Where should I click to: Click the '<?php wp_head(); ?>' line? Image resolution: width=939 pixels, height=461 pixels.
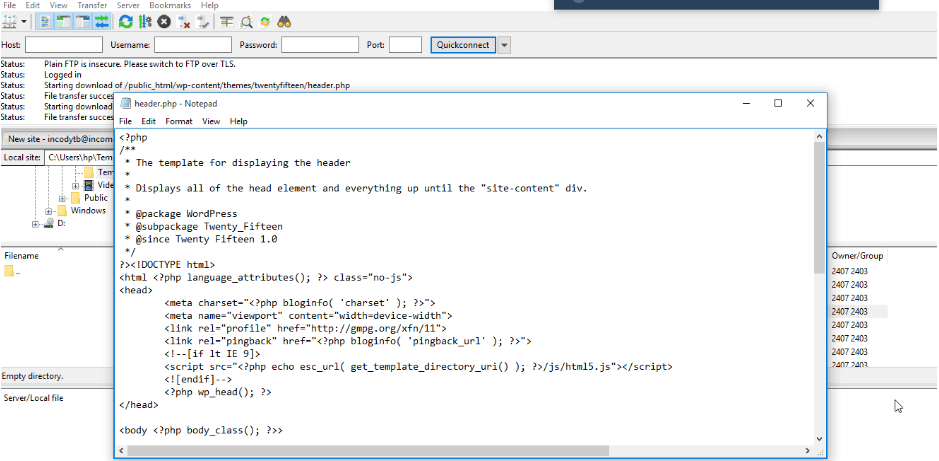click(x=218, y=392)
